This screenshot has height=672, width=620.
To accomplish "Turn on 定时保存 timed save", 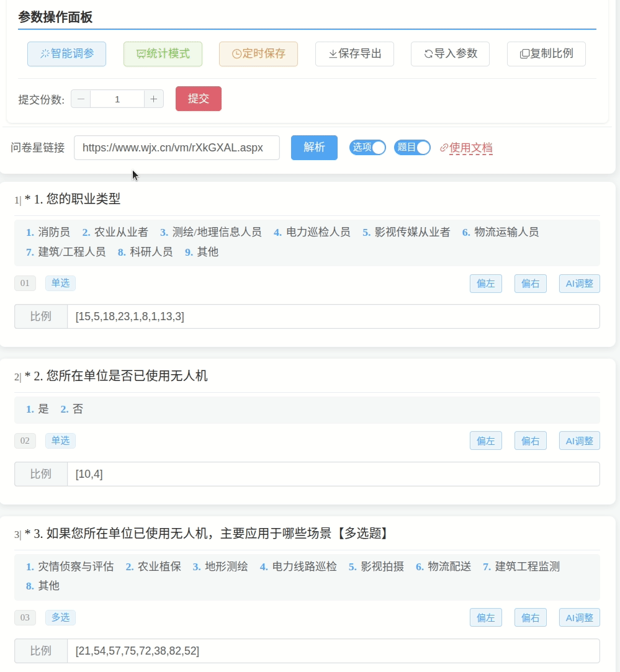I will (258, 54).
